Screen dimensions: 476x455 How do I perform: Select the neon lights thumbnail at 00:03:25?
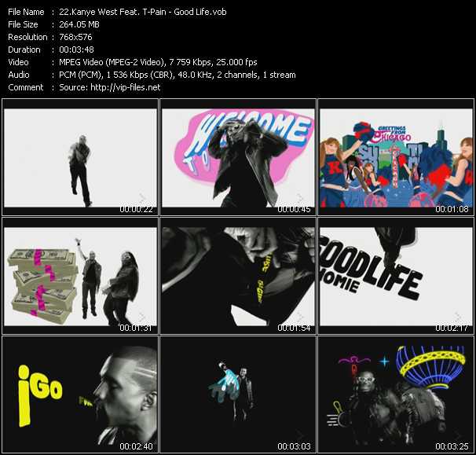click(x=396, y=394)
